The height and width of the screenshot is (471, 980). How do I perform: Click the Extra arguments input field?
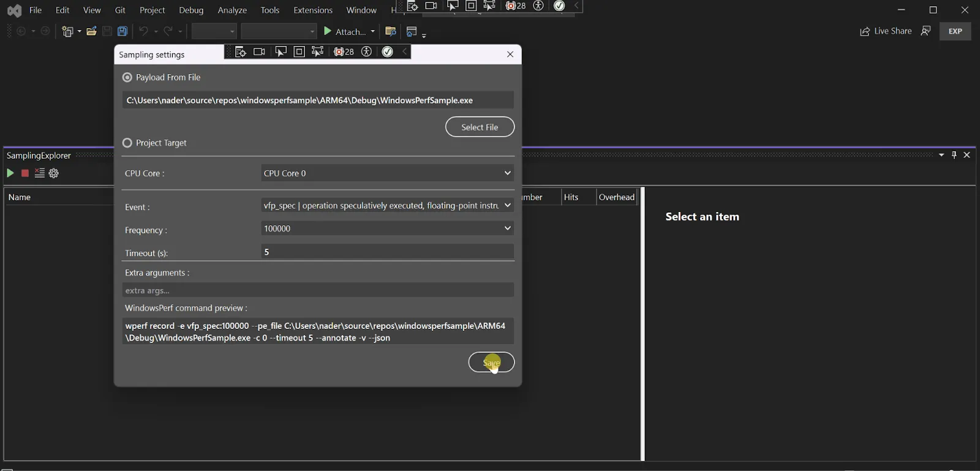click(317, 290)
